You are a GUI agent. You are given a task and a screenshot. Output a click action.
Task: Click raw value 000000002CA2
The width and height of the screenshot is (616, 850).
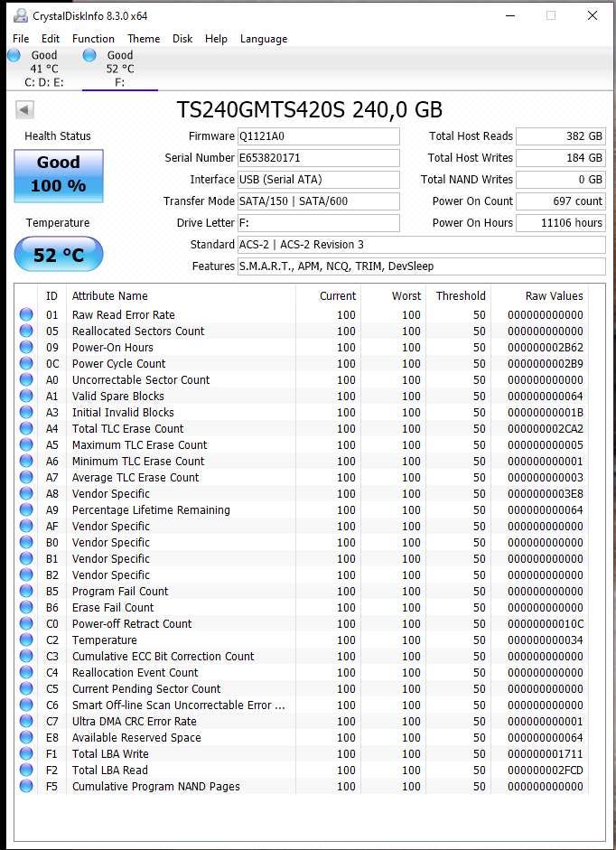546,428
